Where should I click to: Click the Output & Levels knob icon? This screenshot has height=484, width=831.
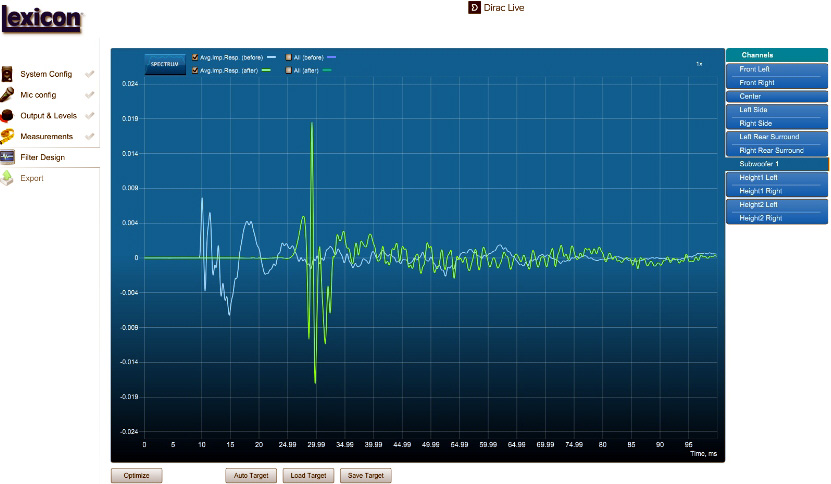[8, 116]
